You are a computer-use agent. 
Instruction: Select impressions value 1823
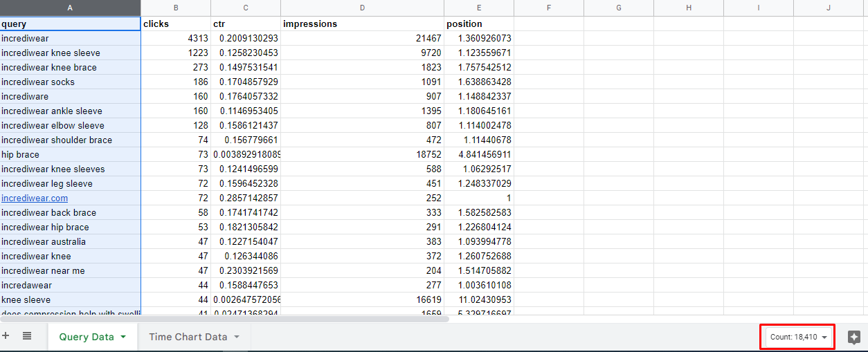[x=363, y=67]
